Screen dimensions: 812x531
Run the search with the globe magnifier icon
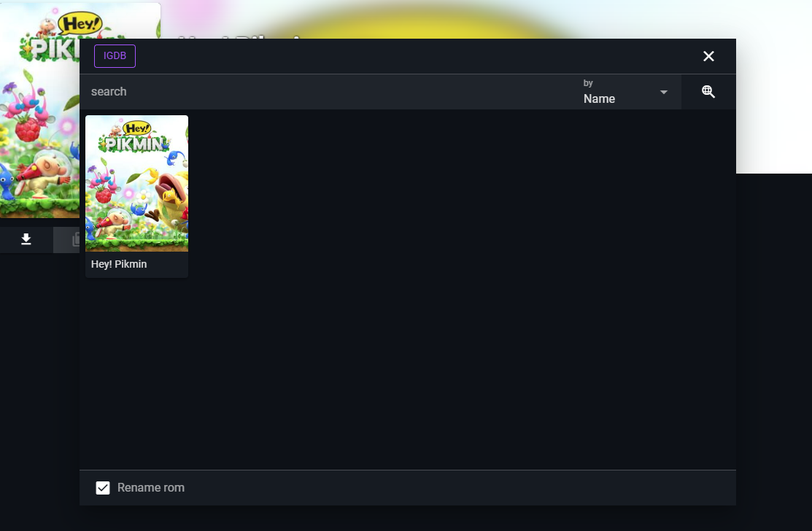coord(708,92)
